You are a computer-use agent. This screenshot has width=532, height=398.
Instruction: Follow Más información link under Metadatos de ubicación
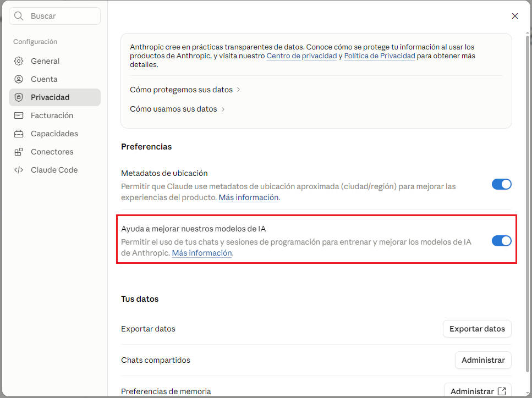click(x=248, y=198)
